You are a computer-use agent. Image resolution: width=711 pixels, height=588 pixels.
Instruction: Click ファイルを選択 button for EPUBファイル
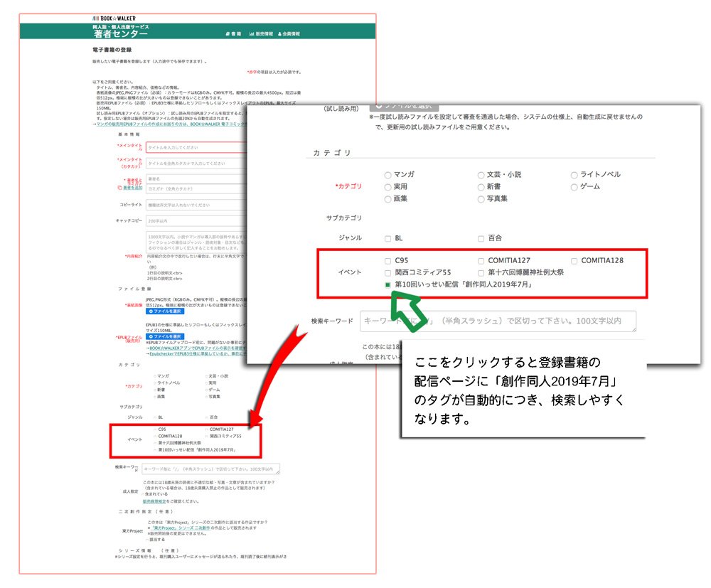[165, 336]
